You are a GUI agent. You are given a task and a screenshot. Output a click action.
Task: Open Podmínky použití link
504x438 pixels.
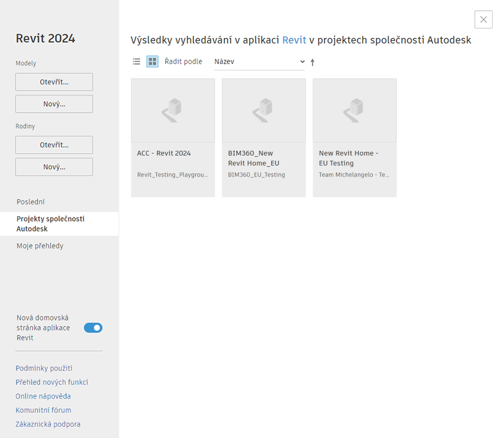pos(44,368)
